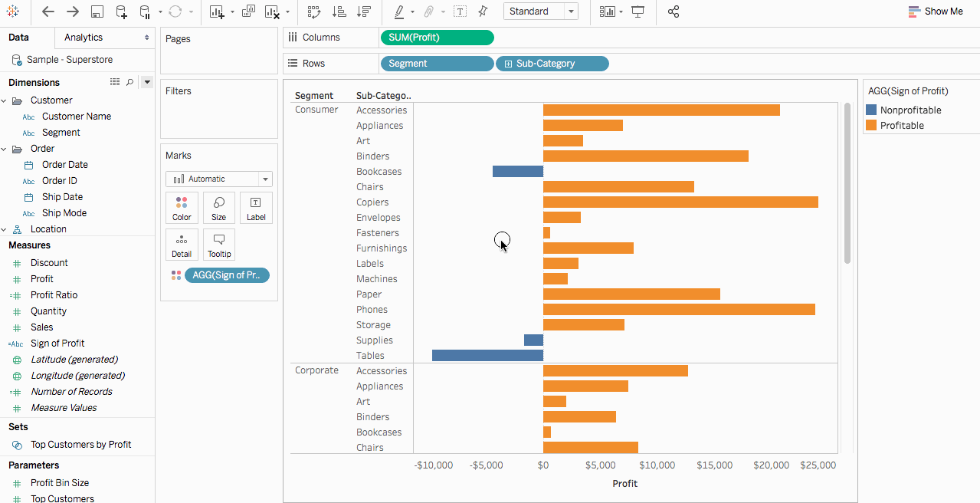This screenshot has height=503, width=980.
Task: Select the Color button on the Marks card
Action: tap(182, 207)
